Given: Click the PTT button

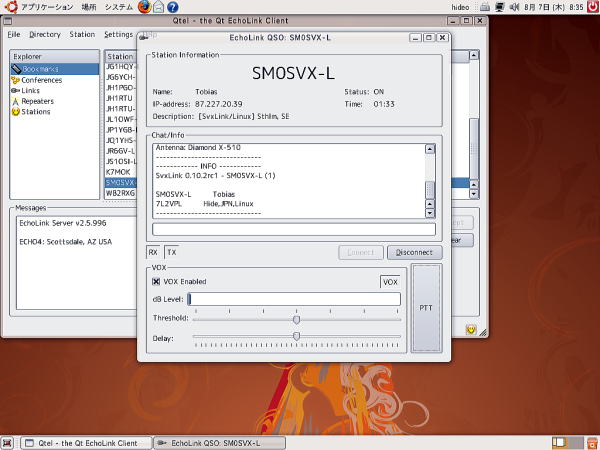Looking at the screenshot, I should [x=426, y=308].
